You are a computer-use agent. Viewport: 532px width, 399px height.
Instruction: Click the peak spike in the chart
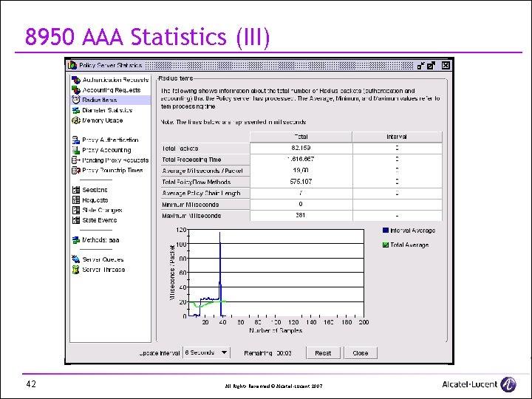pyautogui.click(x=220, y=233)
